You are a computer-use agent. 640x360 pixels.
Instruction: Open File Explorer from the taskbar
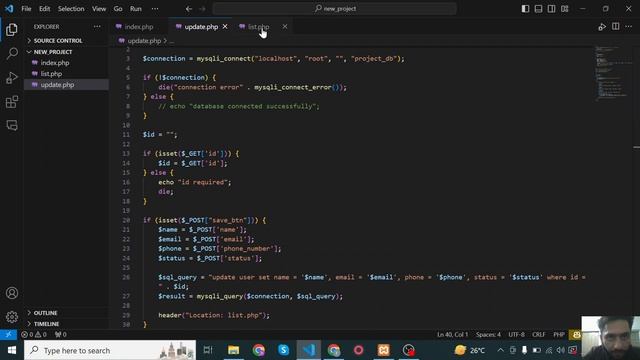point(233,350)
